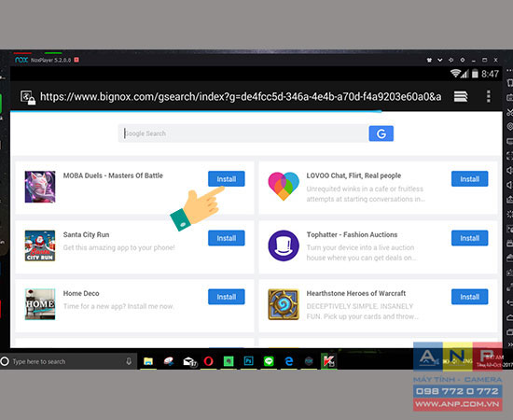Click the bignox.com URL address bar
The width and height of the screenshot is (513, 420).
coord(241,97)
